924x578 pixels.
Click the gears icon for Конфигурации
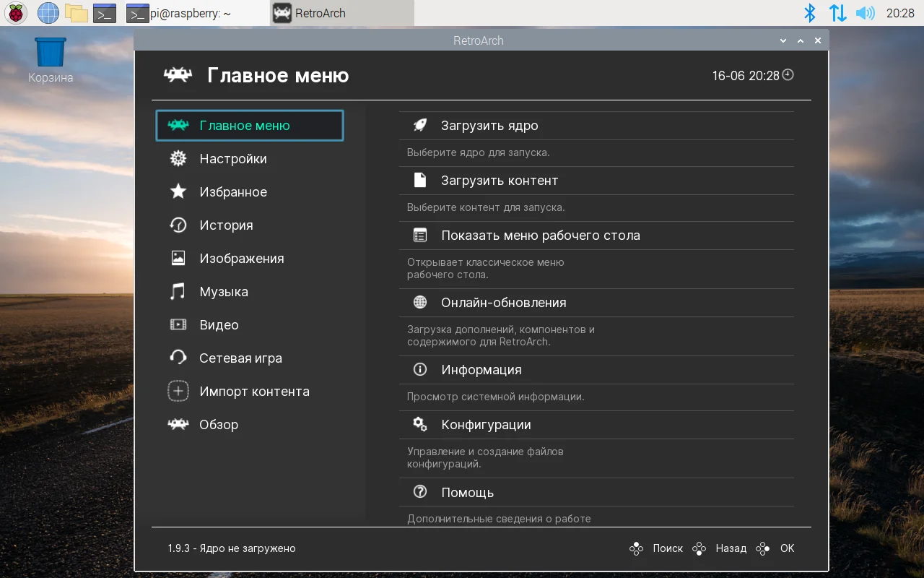pos(420,425)
